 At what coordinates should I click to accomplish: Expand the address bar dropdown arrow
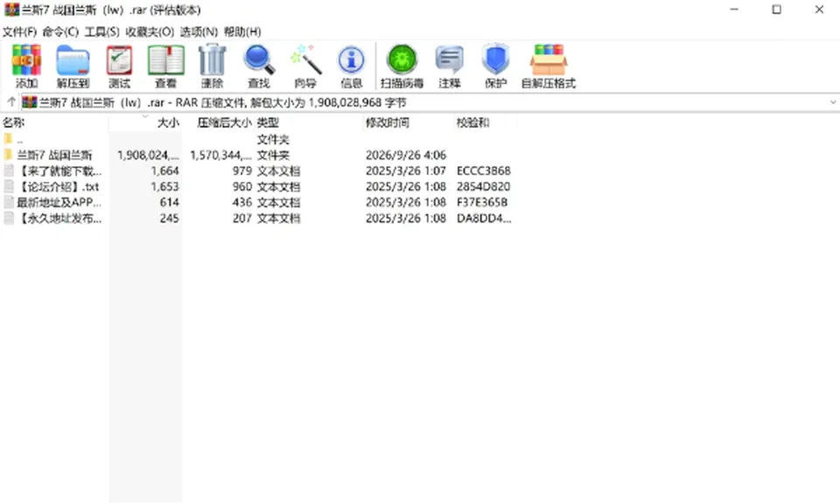click(833, 102)
